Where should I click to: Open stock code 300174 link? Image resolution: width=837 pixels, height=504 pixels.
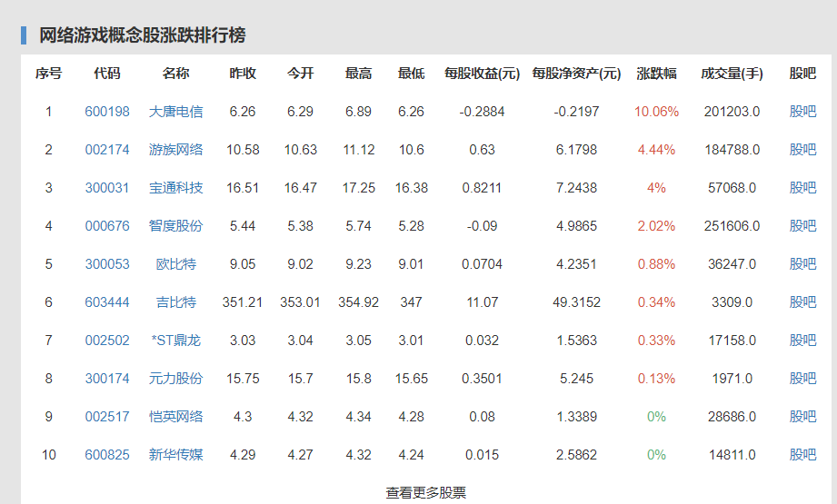coord(107,379)
